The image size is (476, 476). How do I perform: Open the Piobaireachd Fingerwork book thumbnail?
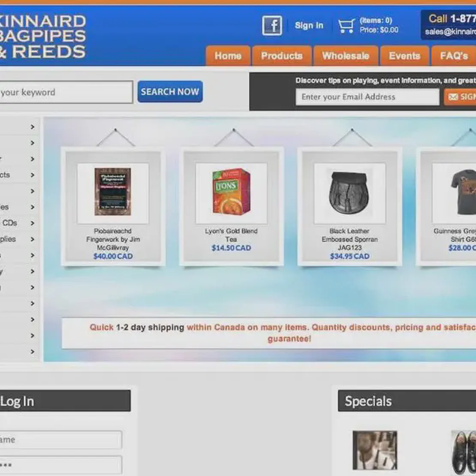click(113, 192)
